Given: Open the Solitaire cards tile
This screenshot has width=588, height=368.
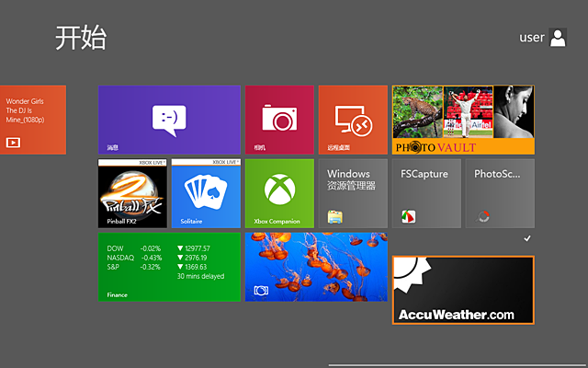Looking at the screenshot, I should [206, 193].
